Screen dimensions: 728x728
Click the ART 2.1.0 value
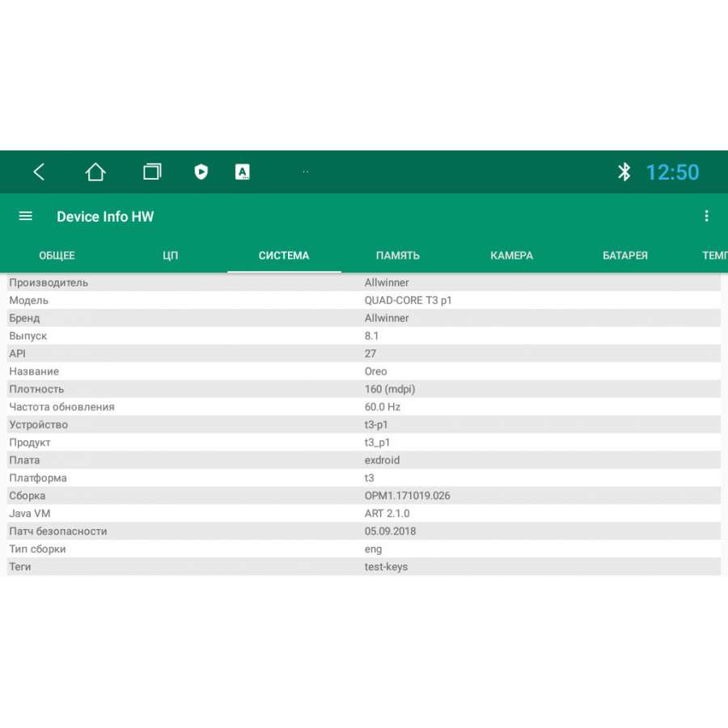[x=387, y=514]
